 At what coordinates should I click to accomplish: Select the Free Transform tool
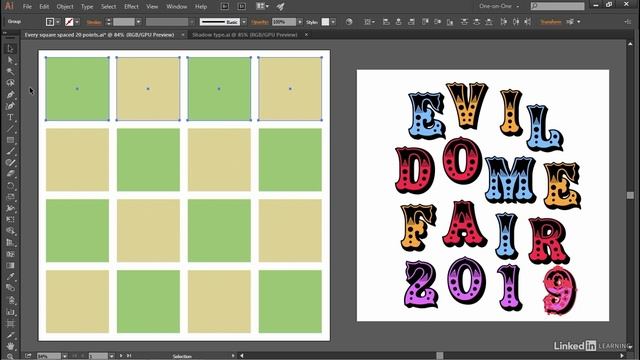(10, 220)
